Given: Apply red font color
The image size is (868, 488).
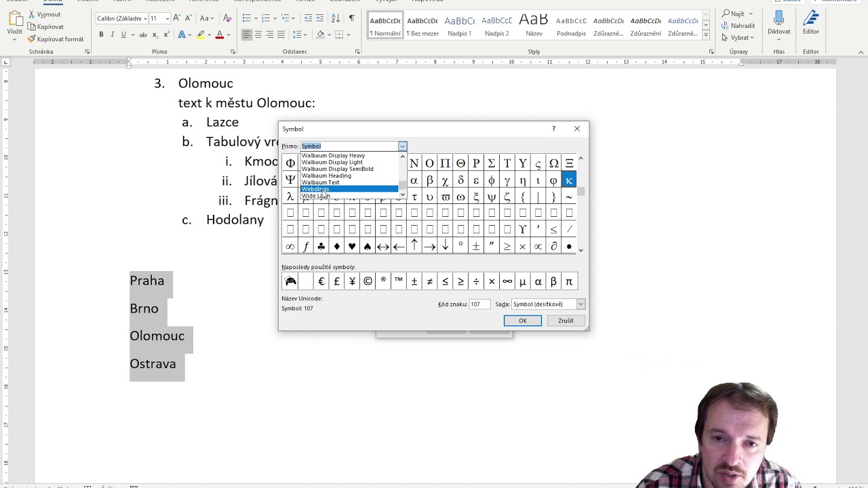Looking at the screenshot, I should (219, 35).
